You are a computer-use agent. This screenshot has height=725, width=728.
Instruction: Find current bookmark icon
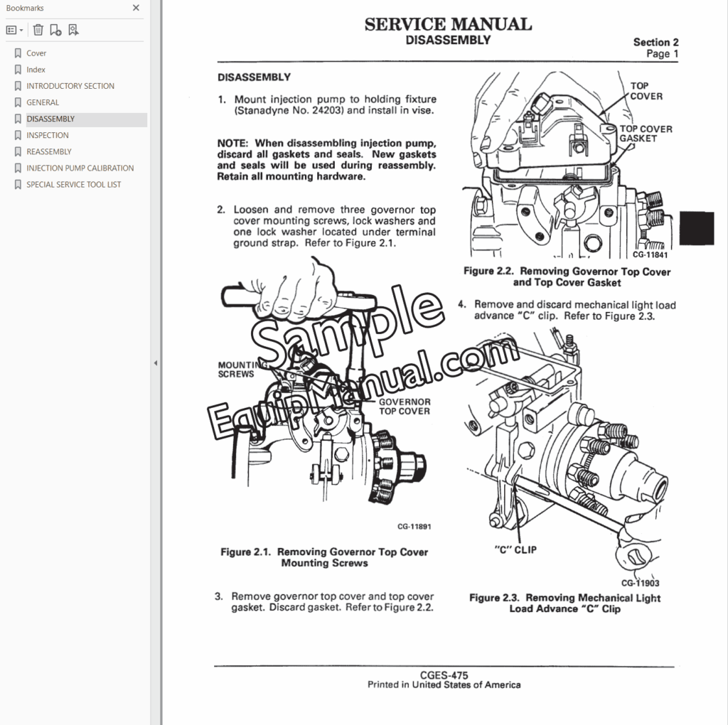73,30
